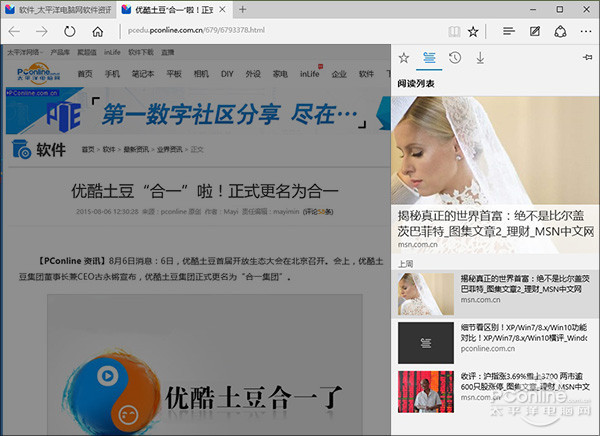Open the browser home page
The image size is (600, 436).
coord(98,31)
